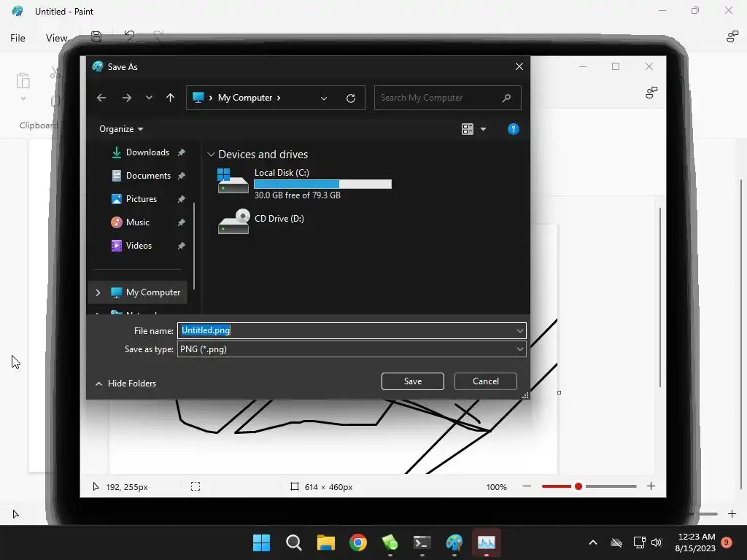Click the navigation pane scrollbar
The width and height of the screenshot is (747, 560).
[194, 246]
